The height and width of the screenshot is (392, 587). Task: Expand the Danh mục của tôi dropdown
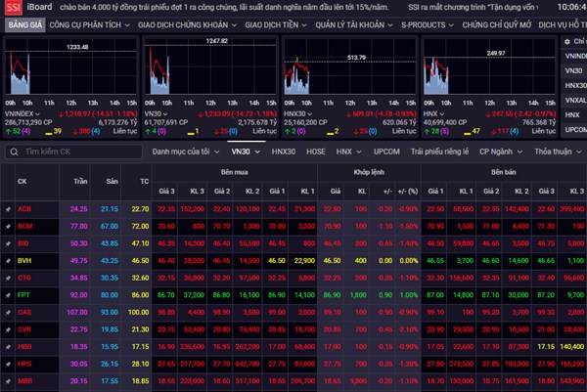(186, 152)
